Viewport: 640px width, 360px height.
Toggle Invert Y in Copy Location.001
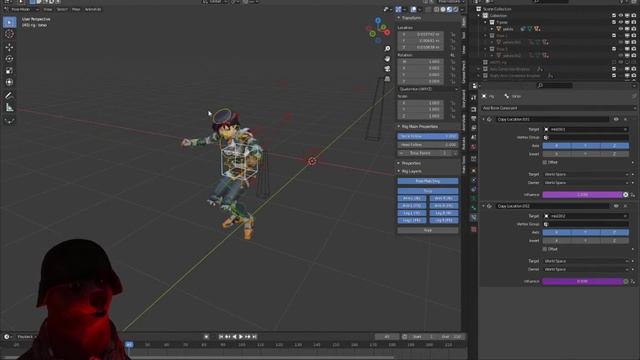[585, 154]
